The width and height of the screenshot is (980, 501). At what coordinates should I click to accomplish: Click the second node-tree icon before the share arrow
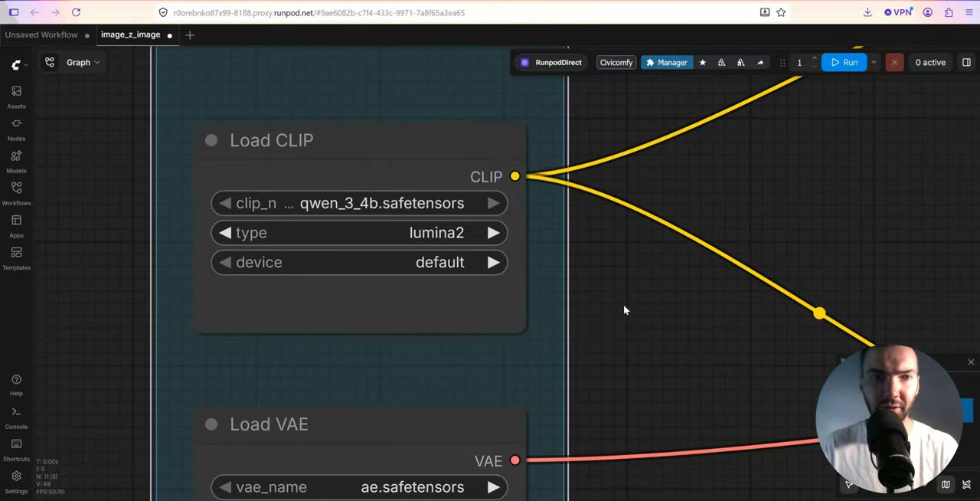[x=740, y=63]
